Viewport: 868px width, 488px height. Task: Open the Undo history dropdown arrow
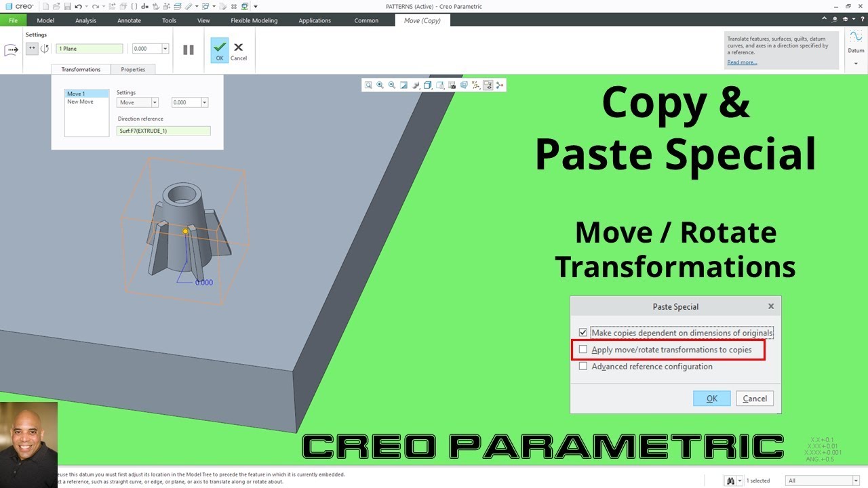[86, 7]
